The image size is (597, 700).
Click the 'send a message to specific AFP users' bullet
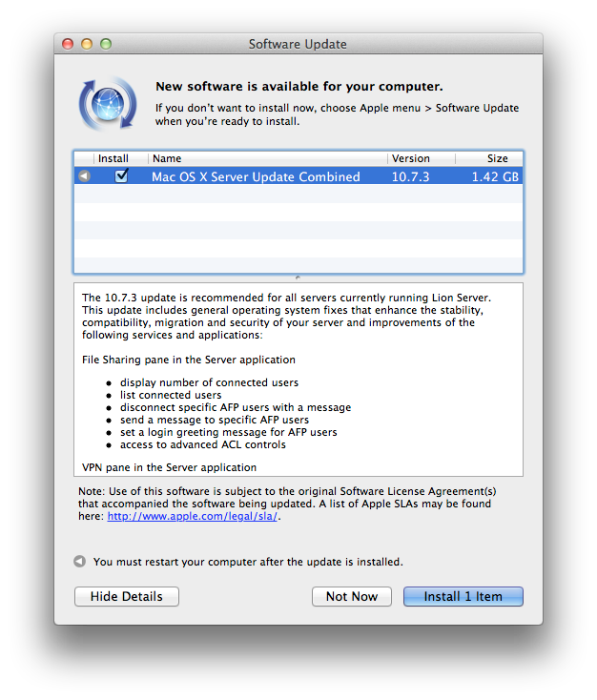[x=215, y=420]
